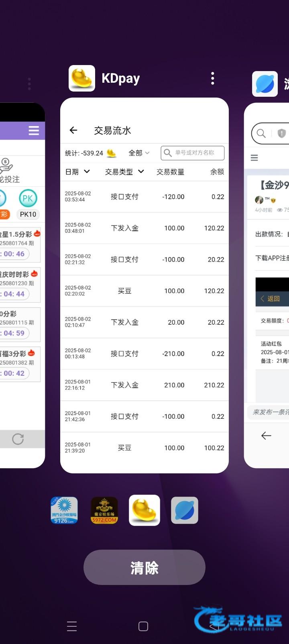Open the 9126 casino app in dock
The image size is (289, 644).
click(64, 510)
